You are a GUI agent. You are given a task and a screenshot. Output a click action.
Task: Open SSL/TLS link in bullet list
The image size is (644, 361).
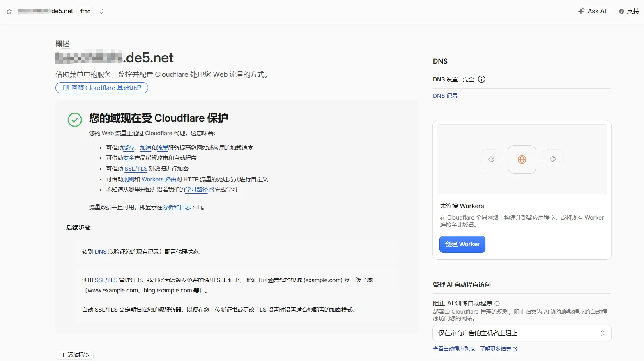pos(136,169)
